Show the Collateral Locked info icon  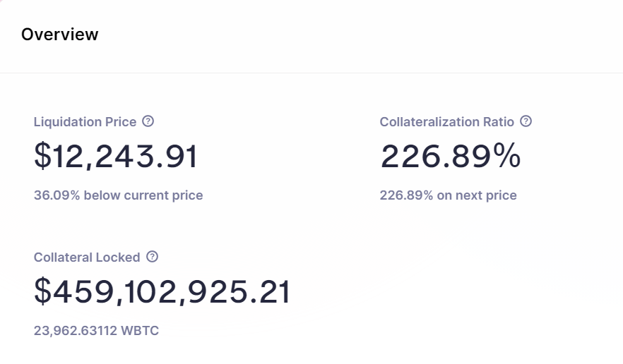[x=152, y=257]
